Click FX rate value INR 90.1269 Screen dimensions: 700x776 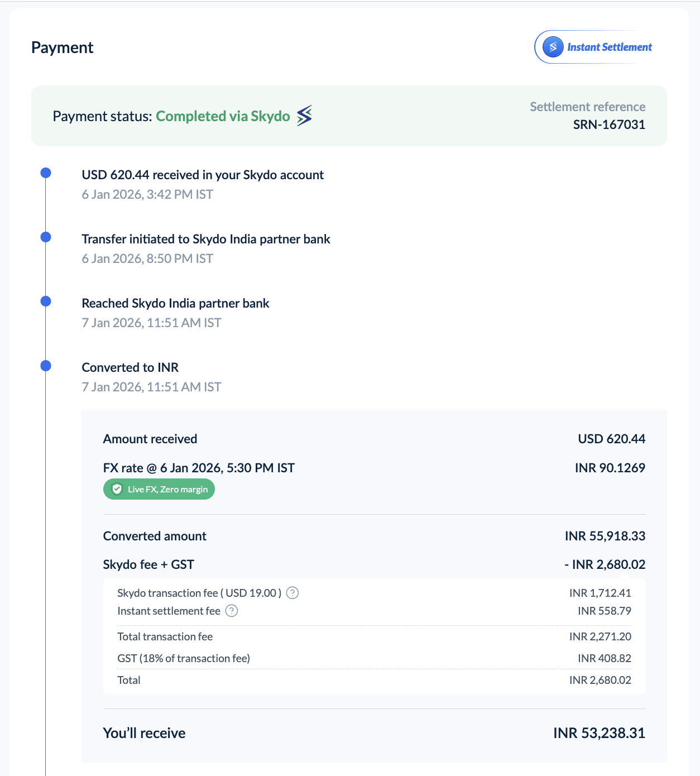[610, 468]
